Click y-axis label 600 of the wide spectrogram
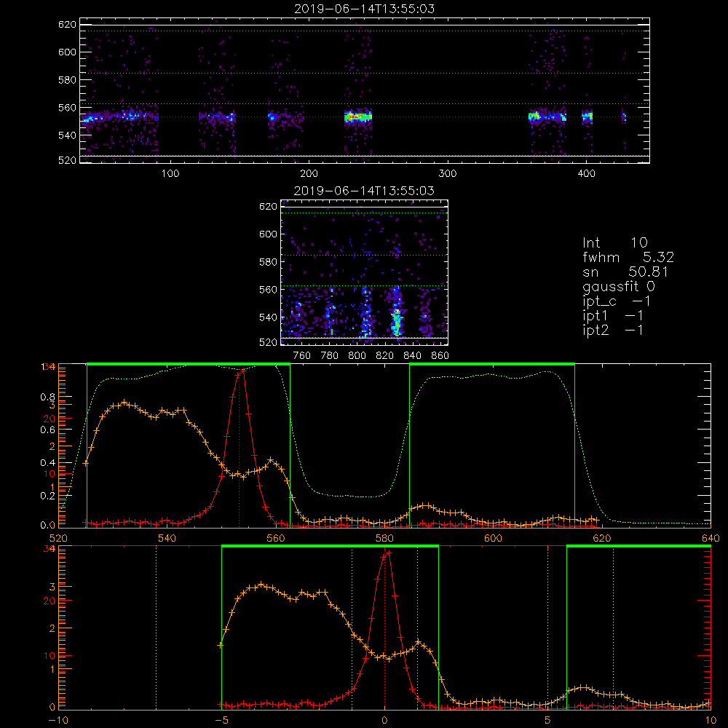Screen dimensions: 728x728 [x=67, y=52]
